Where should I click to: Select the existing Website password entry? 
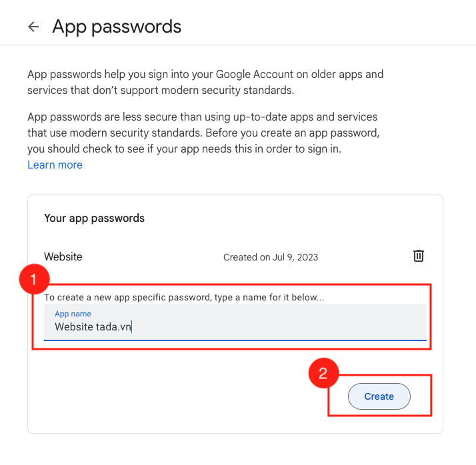coord(63,256)
